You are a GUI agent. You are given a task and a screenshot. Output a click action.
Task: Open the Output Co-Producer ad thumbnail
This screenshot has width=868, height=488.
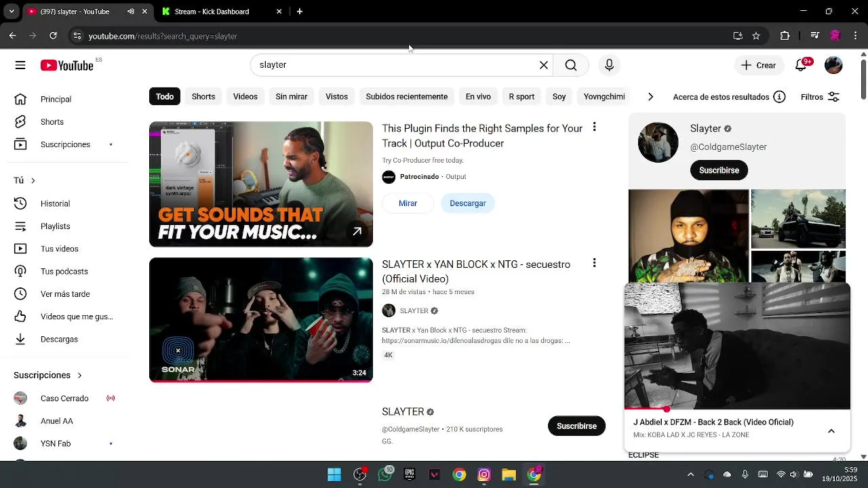pos(261,184)
